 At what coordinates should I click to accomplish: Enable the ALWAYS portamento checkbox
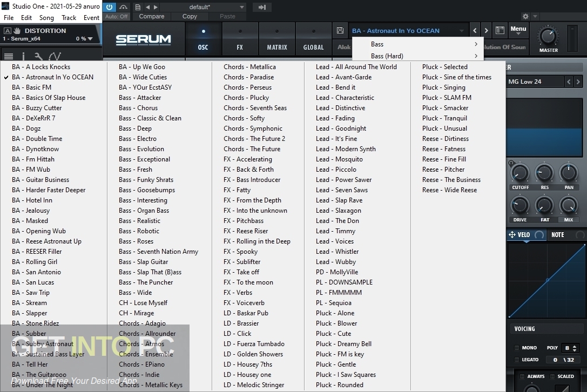click(522, 376)
